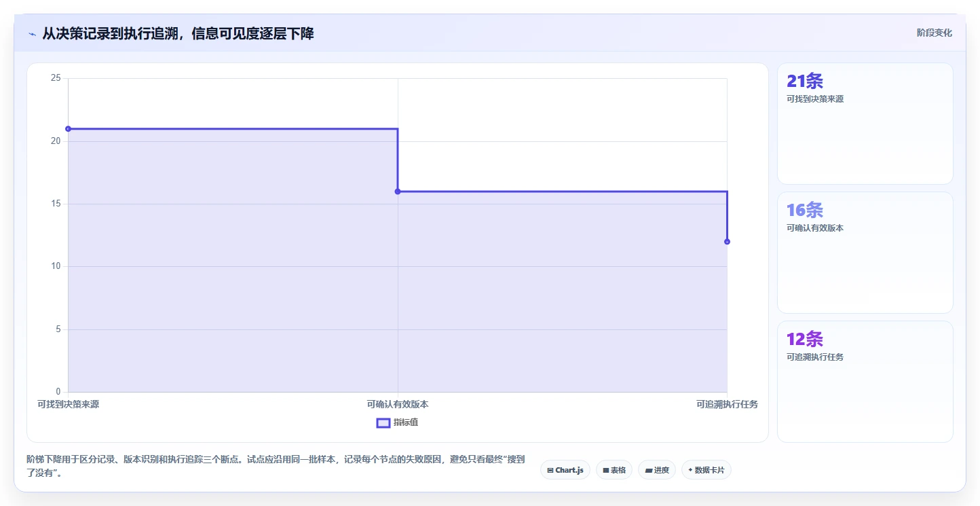Click x-axis label 可找到决策来源

[x=68, y=404]
